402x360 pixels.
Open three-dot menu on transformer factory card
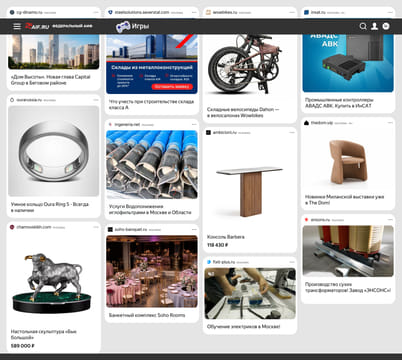pos(390,220)
